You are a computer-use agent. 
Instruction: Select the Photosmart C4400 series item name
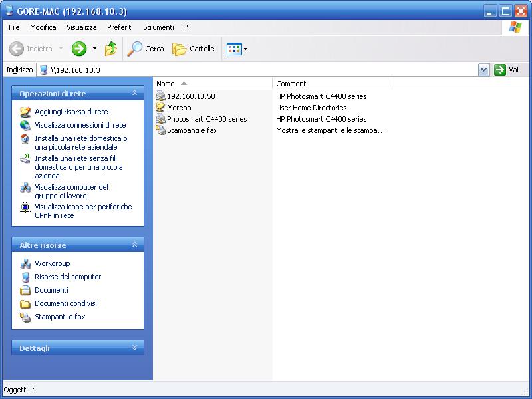point(207,119)
